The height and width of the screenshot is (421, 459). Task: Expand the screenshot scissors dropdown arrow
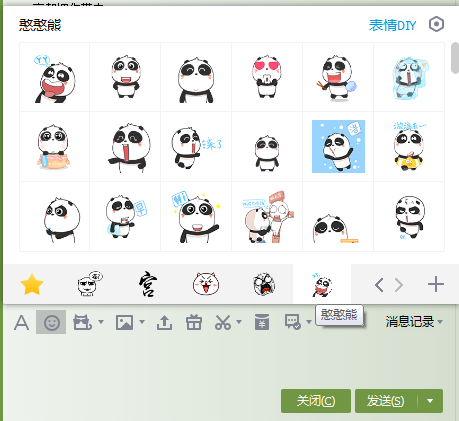click(239, 322)
